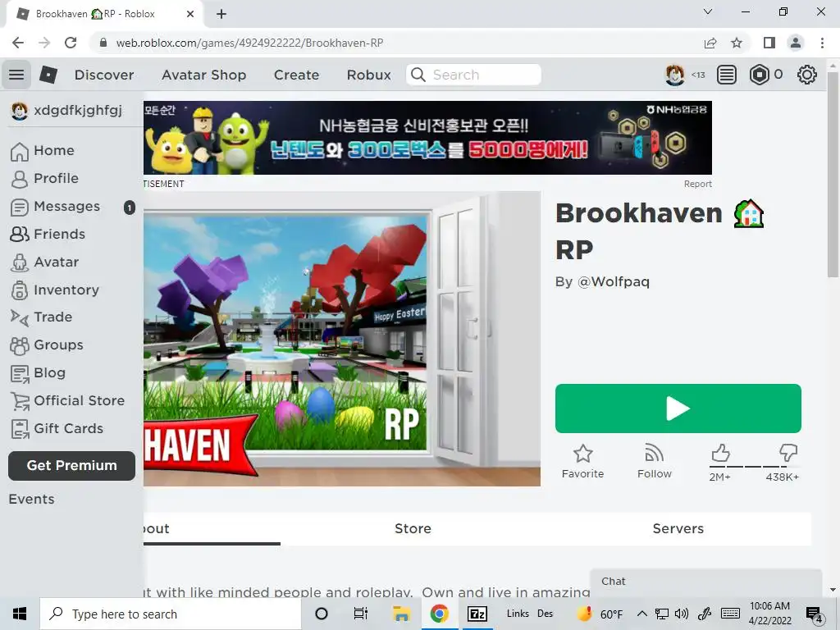Open the Avatar Shop menu
This screenshot has height=630, width=840.
point(203,75)
